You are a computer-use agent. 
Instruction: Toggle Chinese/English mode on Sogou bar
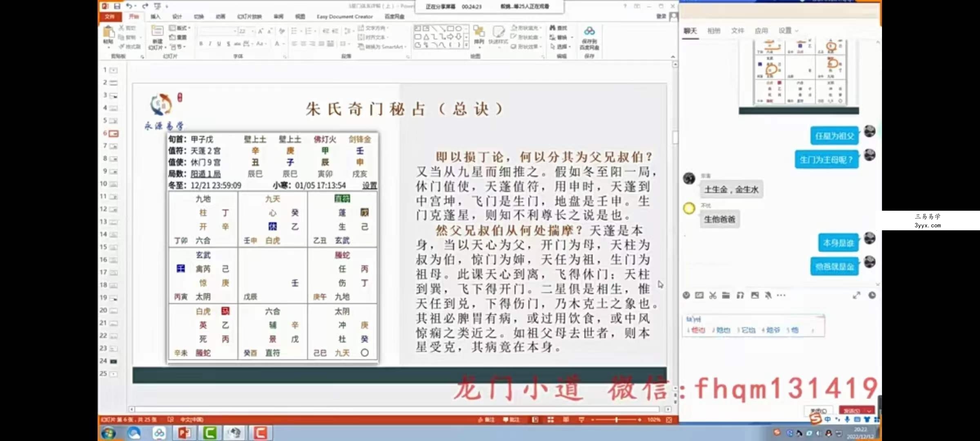point(827,419)
